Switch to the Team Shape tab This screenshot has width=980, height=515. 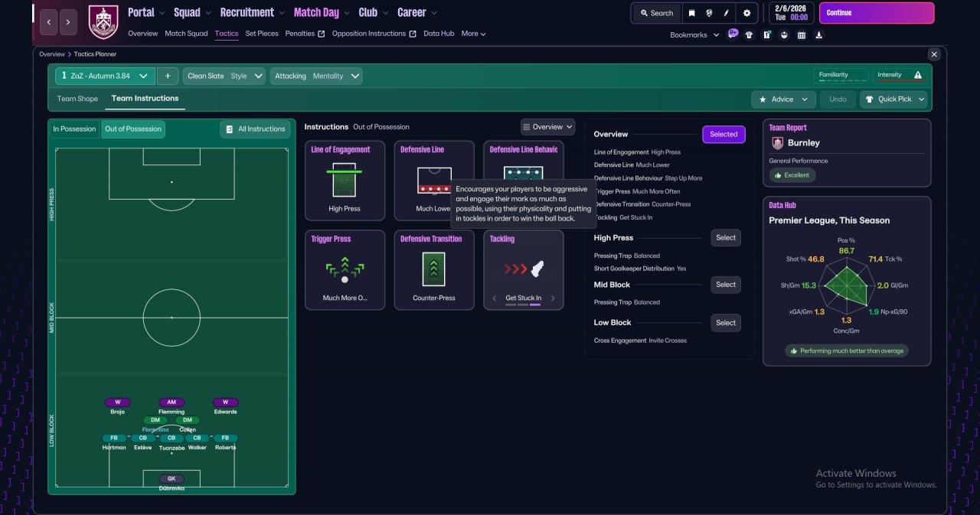tap(77, 99)
